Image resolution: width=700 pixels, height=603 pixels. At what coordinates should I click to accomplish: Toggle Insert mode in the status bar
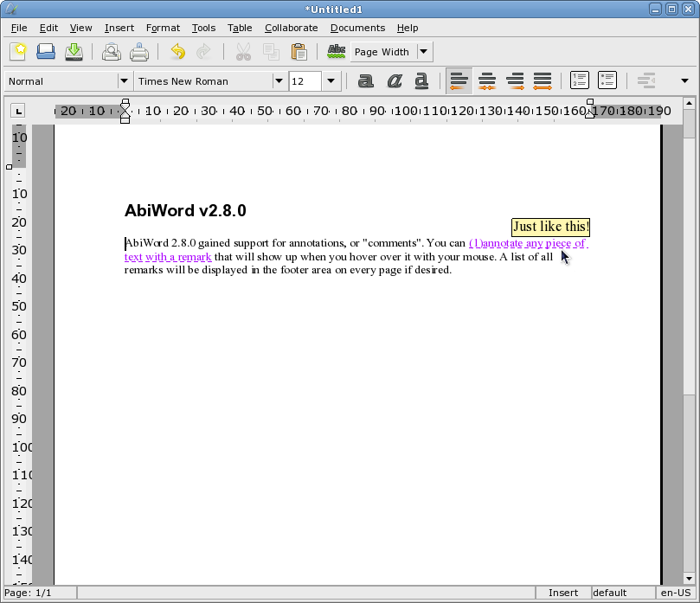coord(563,593)
